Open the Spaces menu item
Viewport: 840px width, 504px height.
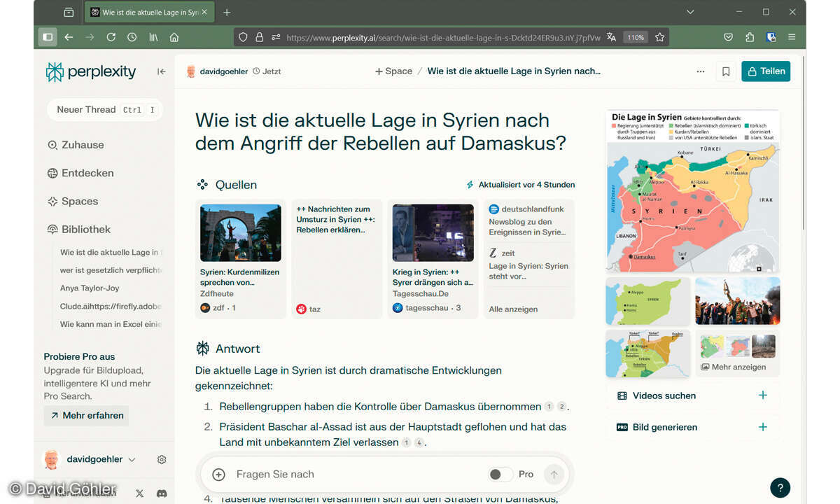coord(73,201)
